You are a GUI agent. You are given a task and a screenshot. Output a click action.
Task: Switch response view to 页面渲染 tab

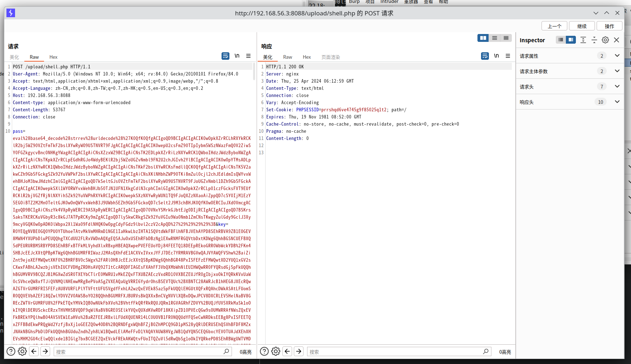(x=331, y=57)
